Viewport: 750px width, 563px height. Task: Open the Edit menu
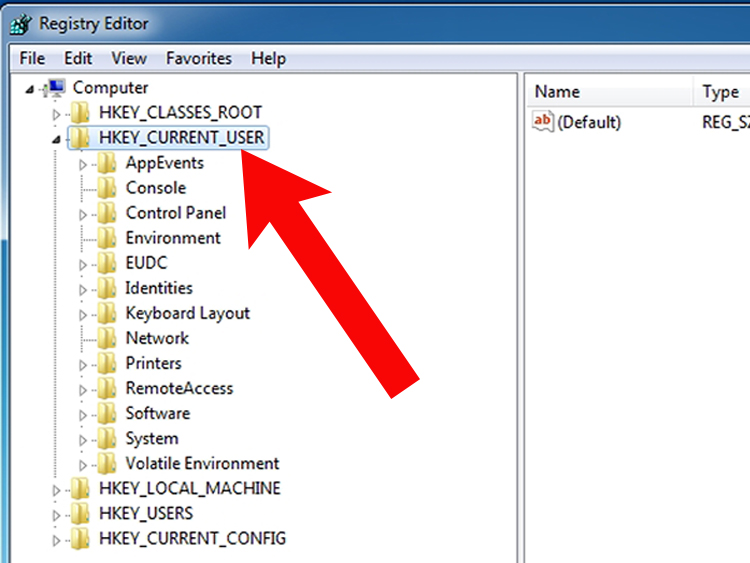coord(78,58)
